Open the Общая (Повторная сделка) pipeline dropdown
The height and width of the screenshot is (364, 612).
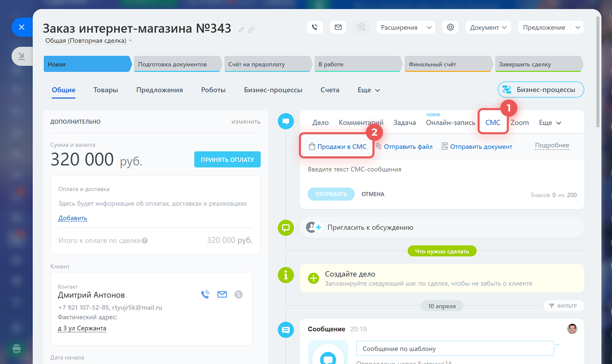coord(89,41)
